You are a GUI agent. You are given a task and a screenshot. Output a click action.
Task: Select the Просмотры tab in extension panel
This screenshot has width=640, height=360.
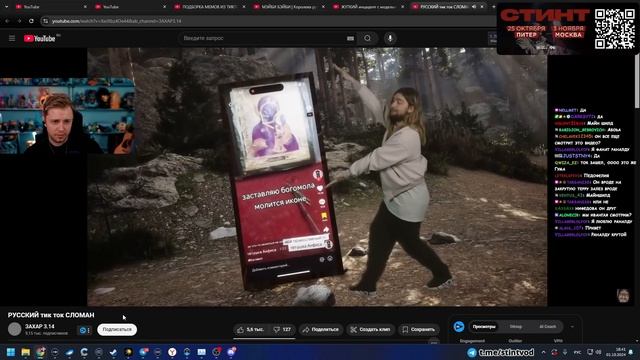(x=484, y=327)
